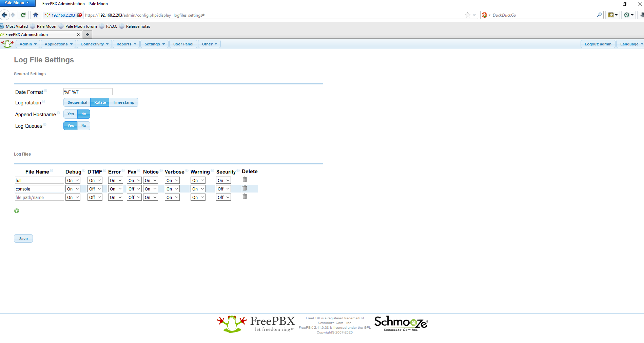This screenshot has width=644, height=343.
Task: Open a new browser tab
Action: pos(87,35)
